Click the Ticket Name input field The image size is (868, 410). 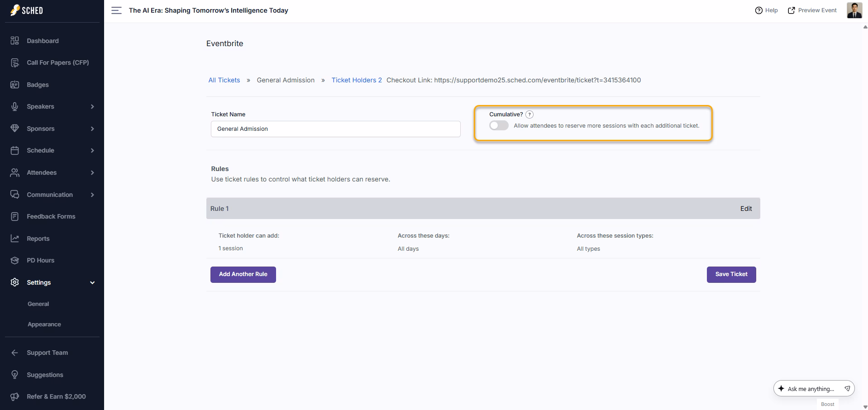click(x=335, y=129)
